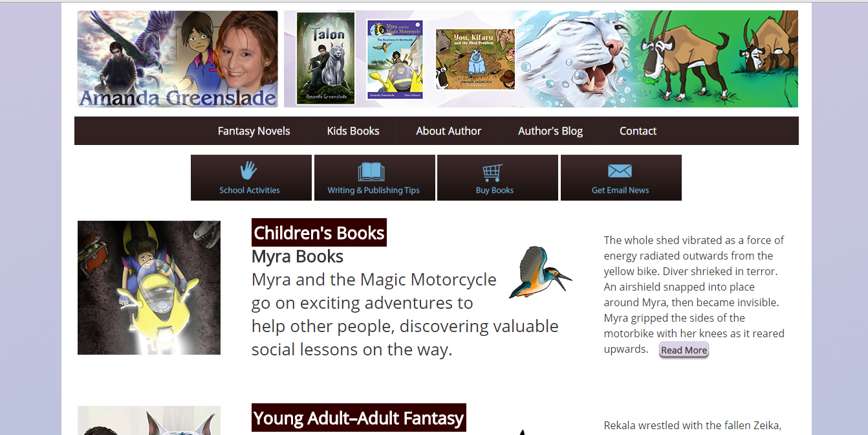Click the Myra Books subheading

298,256
